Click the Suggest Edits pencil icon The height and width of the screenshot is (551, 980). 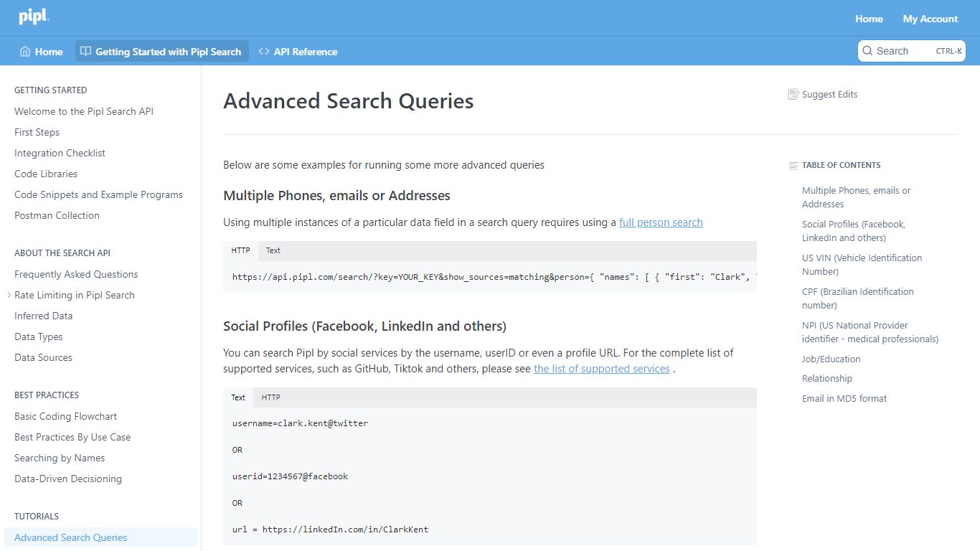(793, 94)
